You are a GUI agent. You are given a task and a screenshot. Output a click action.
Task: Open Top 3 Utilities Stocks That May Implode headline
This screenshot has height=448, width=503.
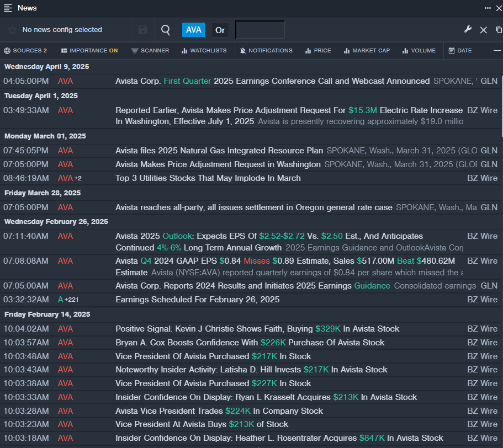[x=208, y=178]
